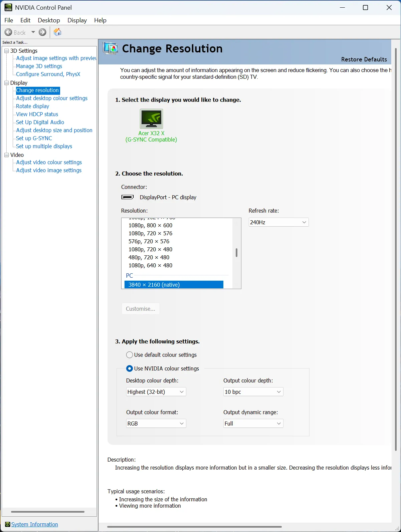The height and width of the screenshot is (532, 401).
Task: Click the Change Resolution header icon
Action: coord(111,49)
